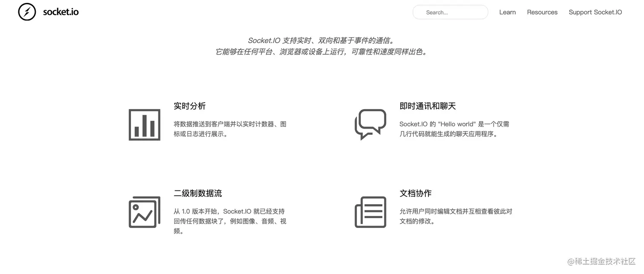Click the socket.io lightning bolt logo
Image resolution: width=644 pixels, height=274 pixels.
tap(26, 12)
